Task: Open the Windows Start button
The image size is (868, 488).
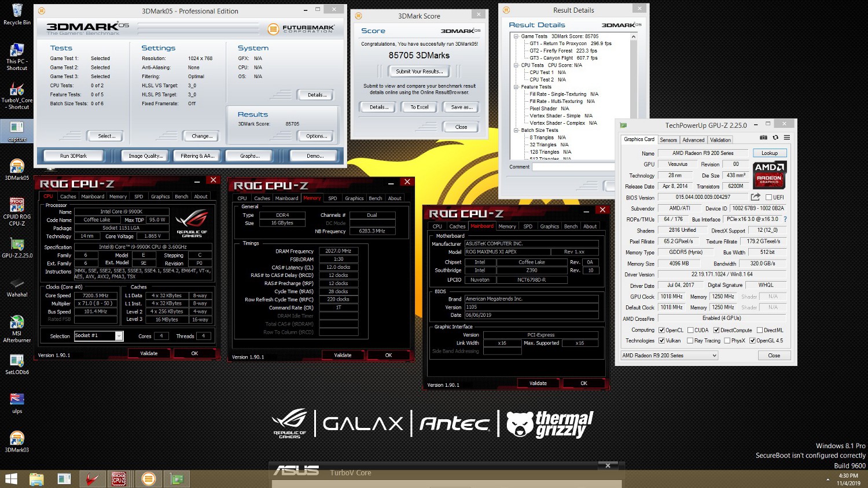Action: [11, 479]
